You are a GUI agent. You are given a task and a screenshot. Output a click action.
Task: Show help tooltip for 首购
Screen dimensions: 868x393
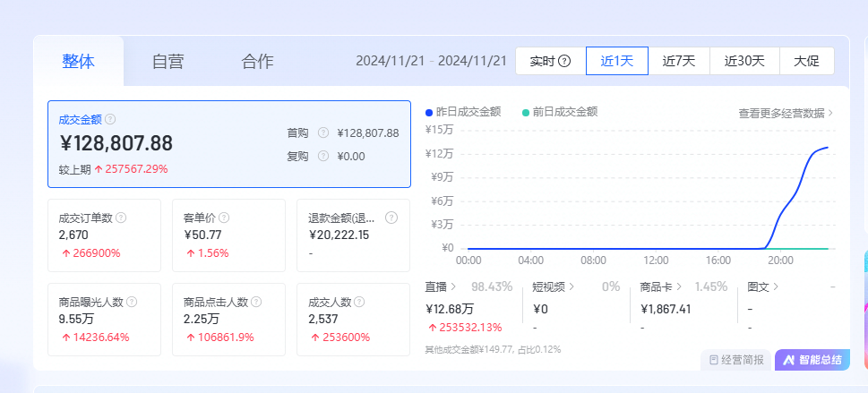point(323,132)
